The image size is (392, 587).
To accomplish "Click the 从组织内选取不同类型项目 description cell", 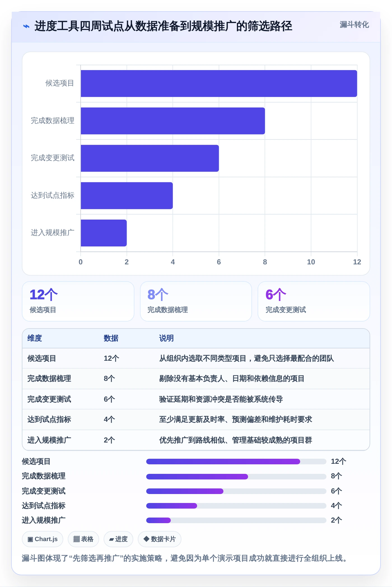I will (x=246, y=358).
